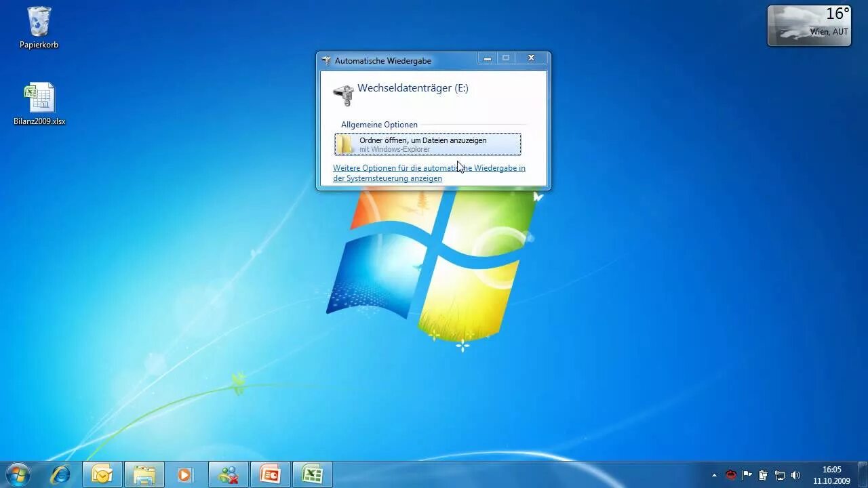Launch Internet Explorer from taskbar
This screenshot has width=868, height=488.
pos(60,474)
